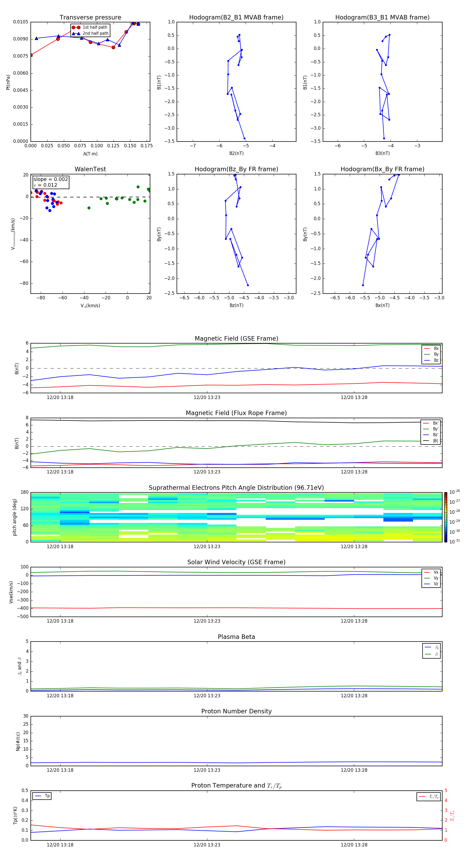The height and width of the screenshot is (868, 473).
Task: Click the "WalenTest" plot title
Action: point(90,169)
